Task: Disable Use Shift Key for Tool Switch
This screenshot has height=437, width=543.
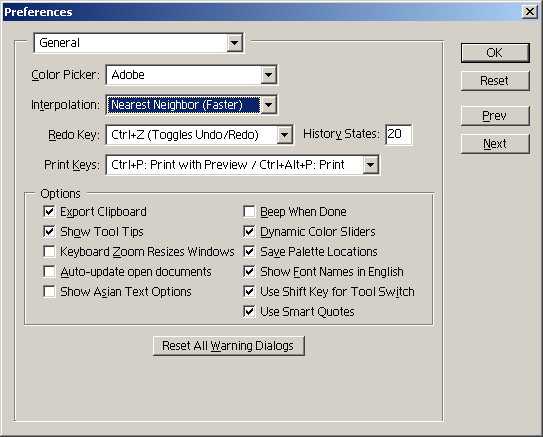Action: [x=249, y=292]
